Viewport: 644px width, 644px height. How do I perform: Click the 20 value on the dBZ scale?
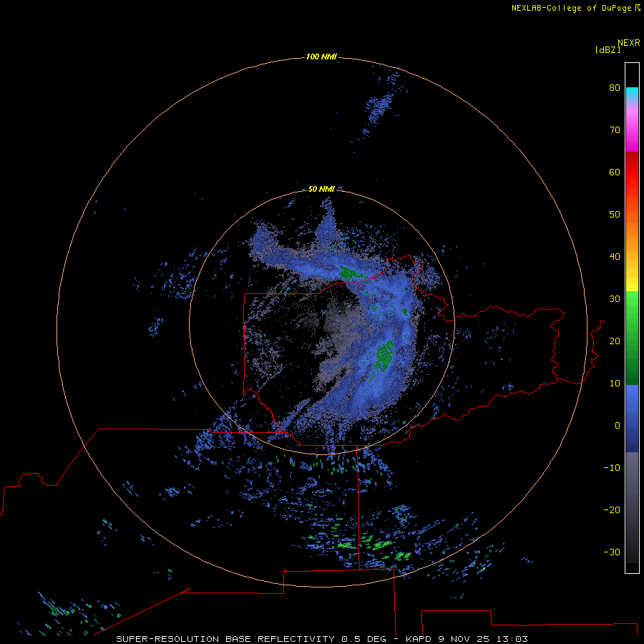[615, 341]
